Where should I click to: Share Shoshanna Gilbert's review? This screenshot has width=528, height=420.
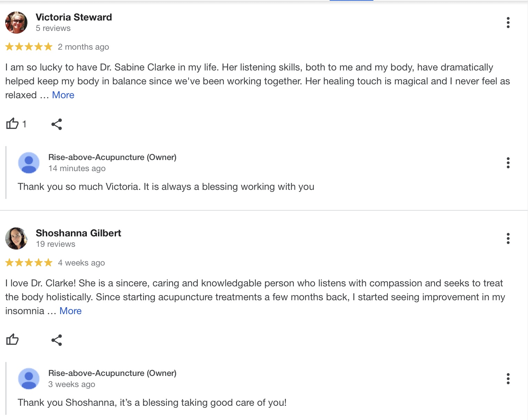[57, 340]
